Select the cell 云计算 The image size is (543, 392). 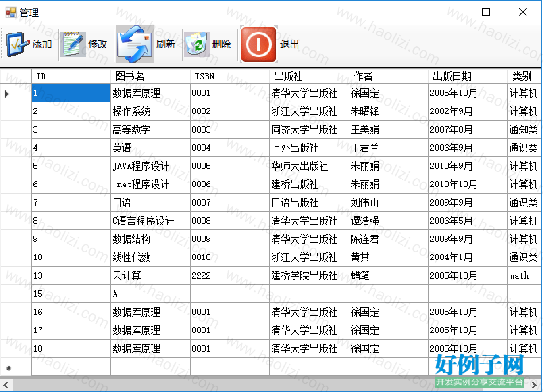(150, 276)
